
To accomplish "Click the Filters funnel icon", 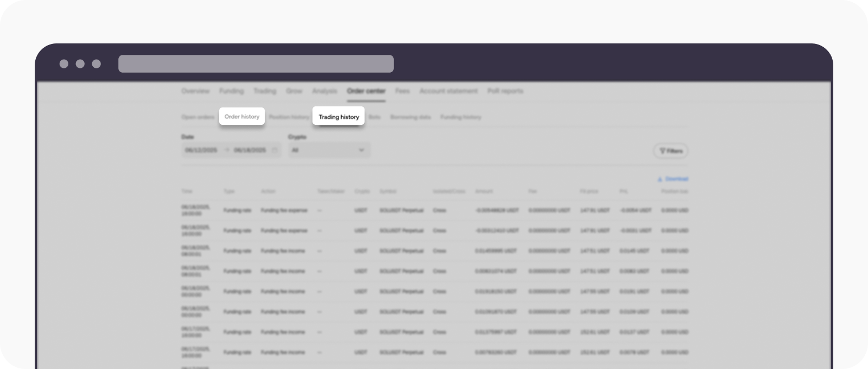I will [x=662, y=151].
